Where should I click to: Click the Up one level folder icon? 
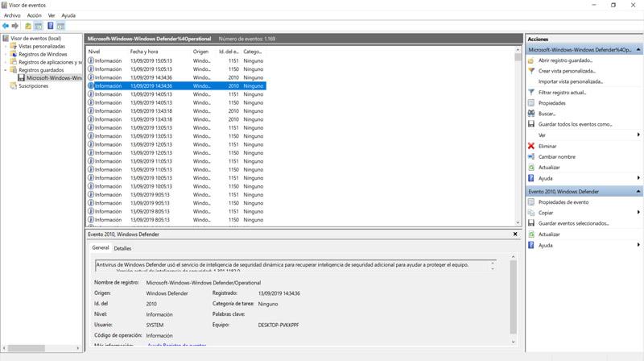click(28, 26)
